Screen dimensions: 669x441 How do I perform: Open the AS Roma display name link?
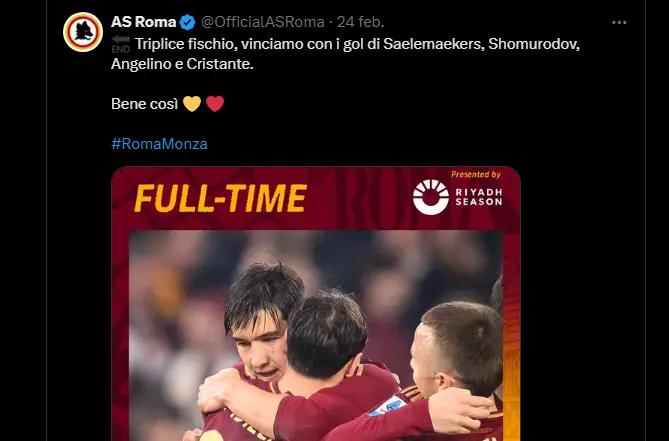(143, 21)
